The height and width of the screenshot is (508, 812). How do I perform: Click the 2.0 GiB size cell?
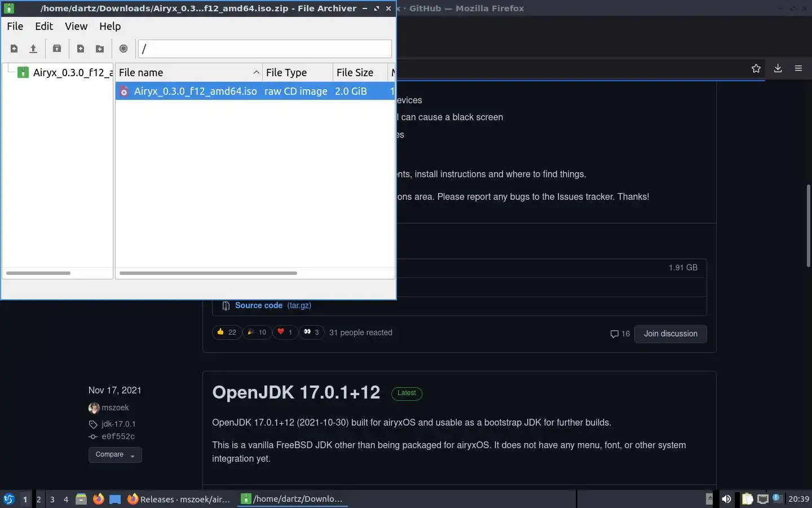(x=351, y=91)
